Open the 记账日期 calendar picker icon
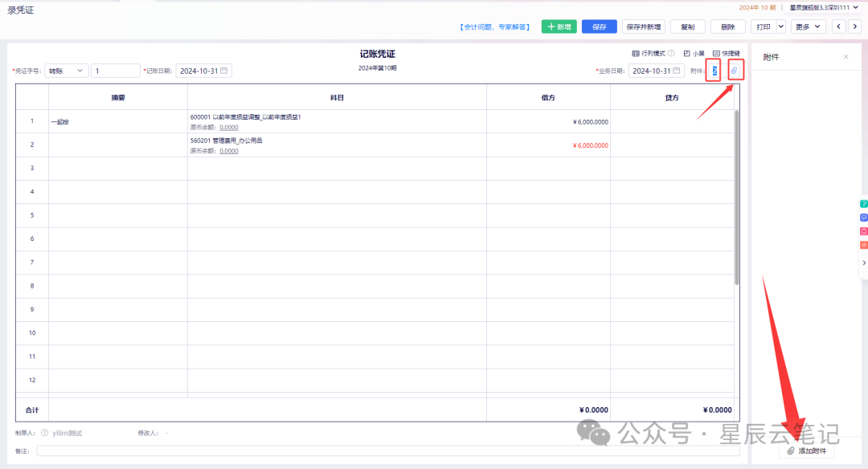 pyautogui.click(x=224, y=71)
